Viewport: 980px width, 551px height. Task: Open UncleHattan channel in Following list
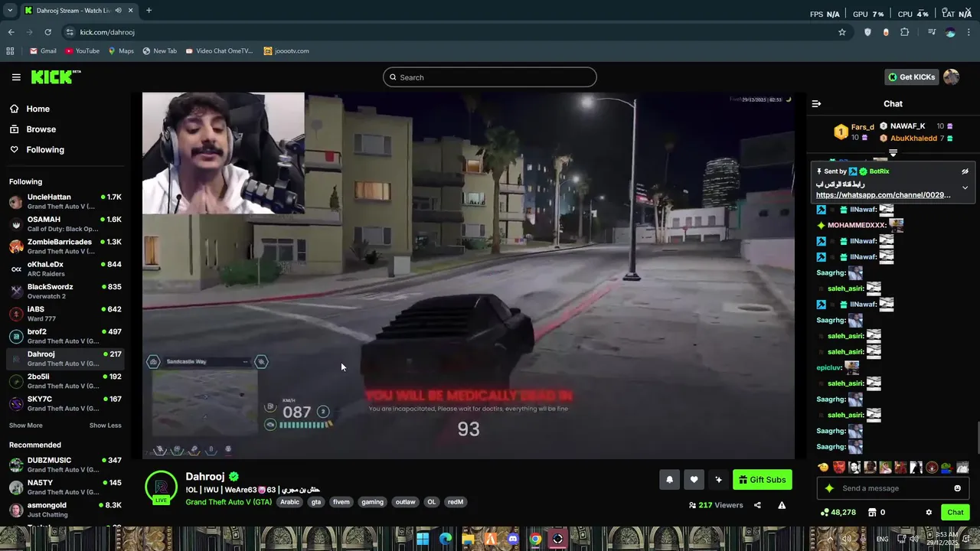pos(65,202)
